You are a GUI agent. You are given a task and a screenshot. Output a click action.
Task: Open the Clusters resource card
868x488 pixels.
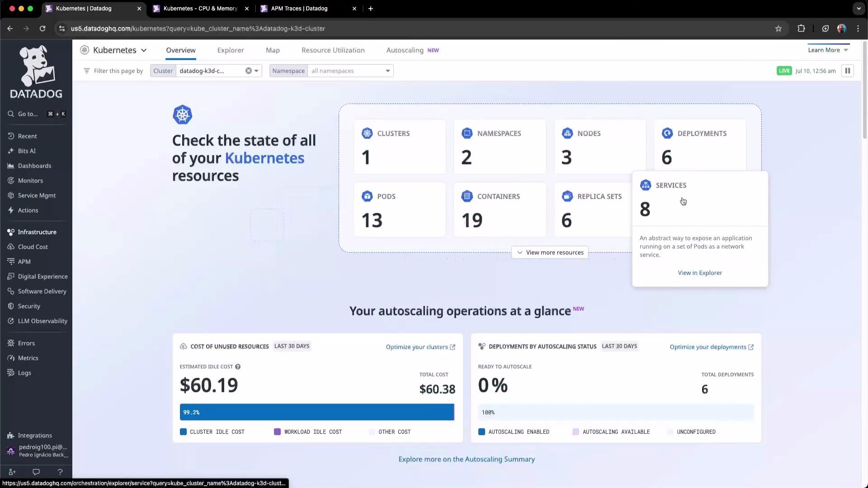[400, 147]
